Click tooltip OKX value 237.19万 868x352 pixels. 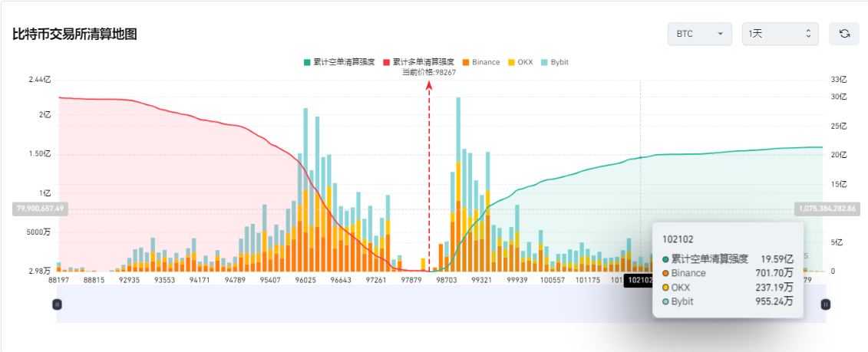pos(774,288)
